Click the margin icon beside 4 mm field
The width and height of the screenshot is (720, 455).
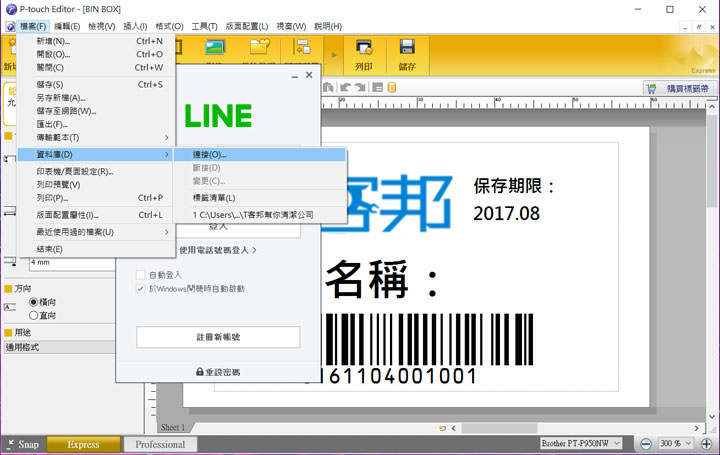(x=10, y=262)
